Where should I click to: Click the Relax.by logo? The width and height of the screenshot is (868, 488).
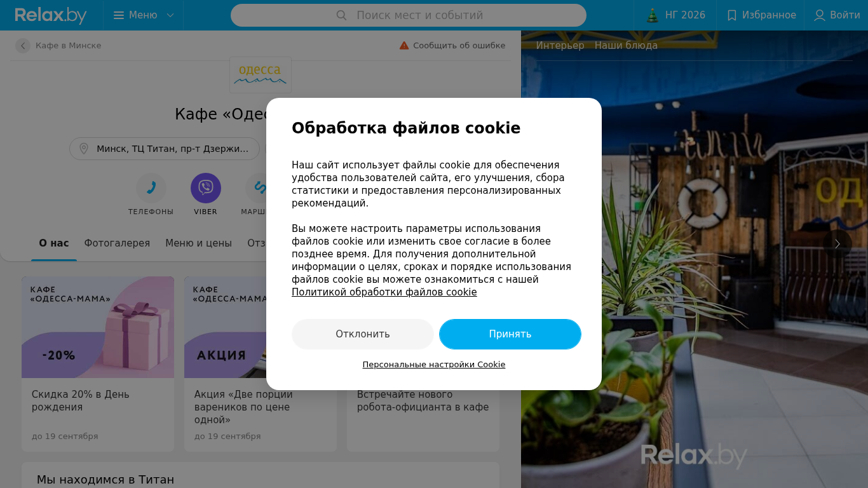pos(51,15)
